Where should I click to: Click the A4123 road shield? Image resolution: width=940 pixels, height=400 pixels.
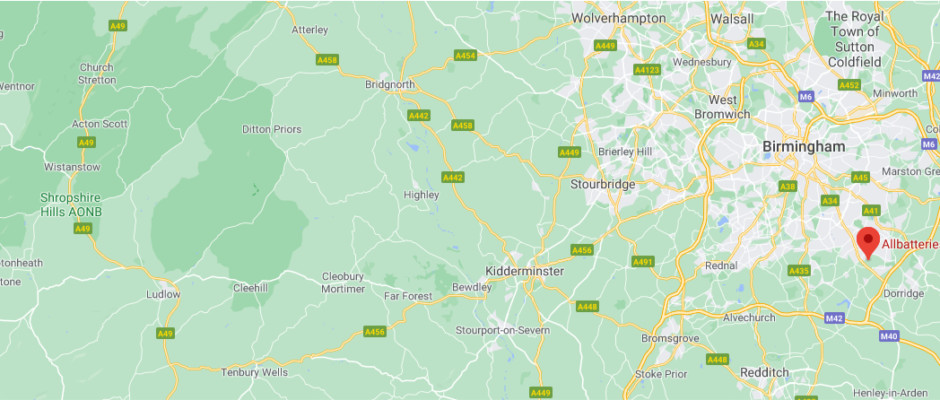[647, 70]
